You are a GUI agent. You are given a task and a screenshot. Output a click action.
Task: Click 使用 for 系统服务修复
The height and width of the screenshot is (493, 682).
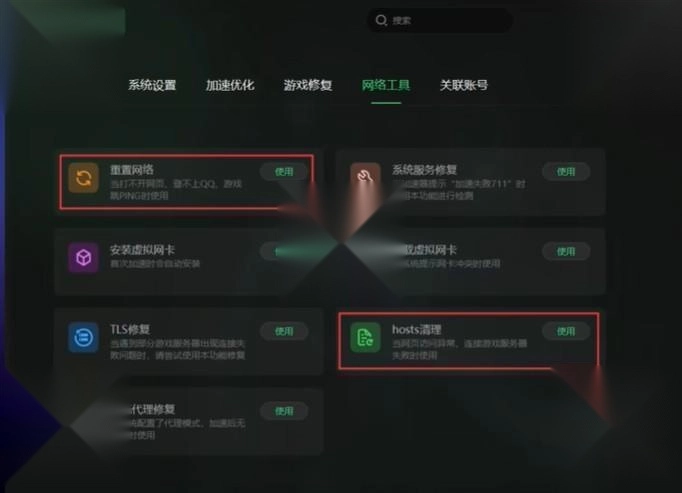pos(566,171)
